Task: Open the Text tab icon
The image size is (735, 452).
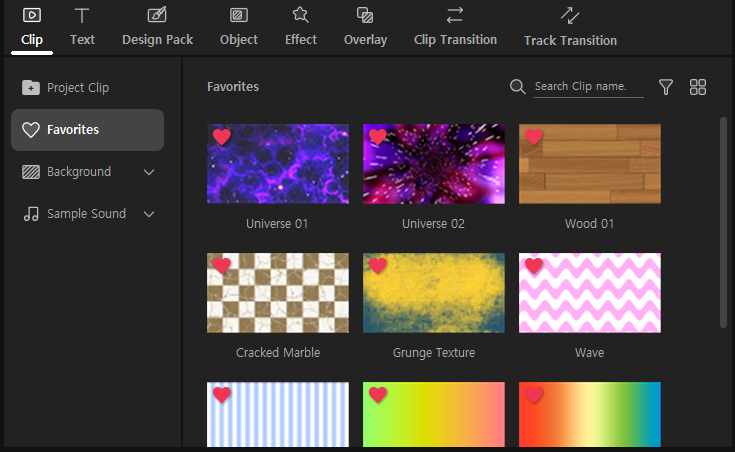Action: tap(82, 16)
